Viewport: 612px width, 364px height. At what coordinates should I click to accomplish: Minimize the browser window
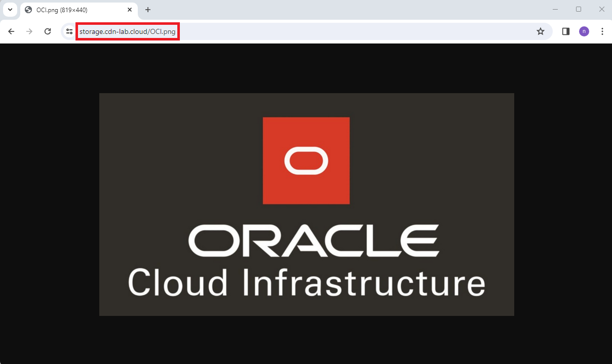coord(555,9)
